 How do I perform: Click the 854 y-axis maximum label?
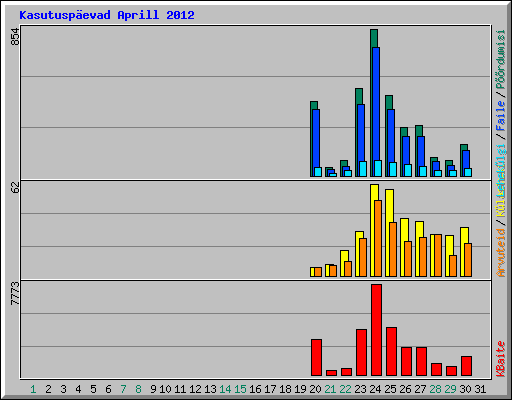point(15,37)
